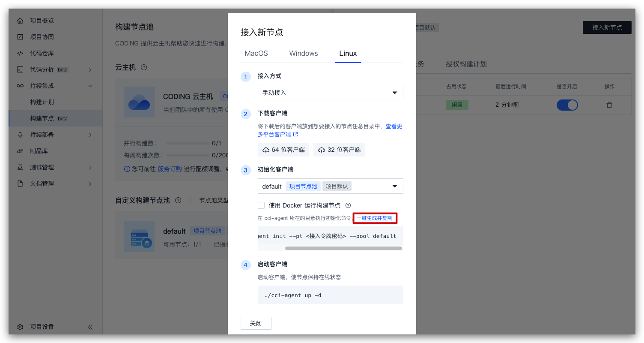
Task: Click 接入新节点 button at top right
Action: (607, 27)
